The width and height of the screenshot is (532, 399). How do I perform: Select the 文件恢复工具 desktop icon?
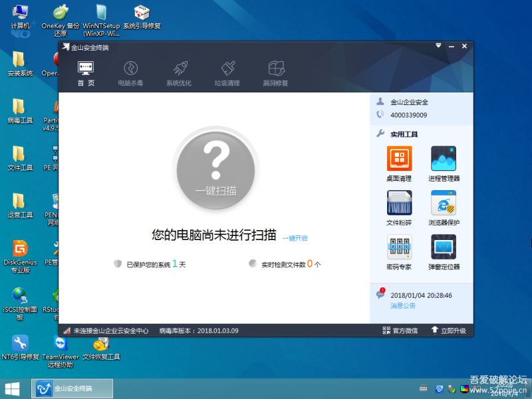[x=101, y=347]
